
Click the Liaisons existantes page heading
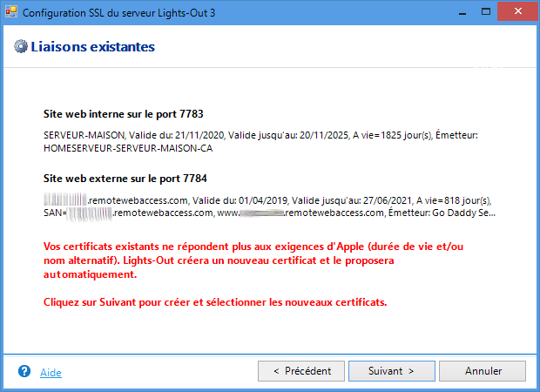92,47
